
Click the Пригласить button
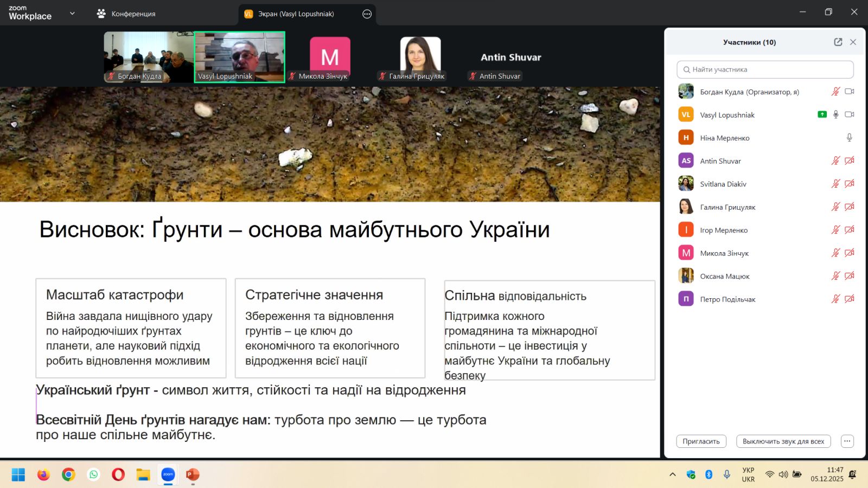(701, 441)
